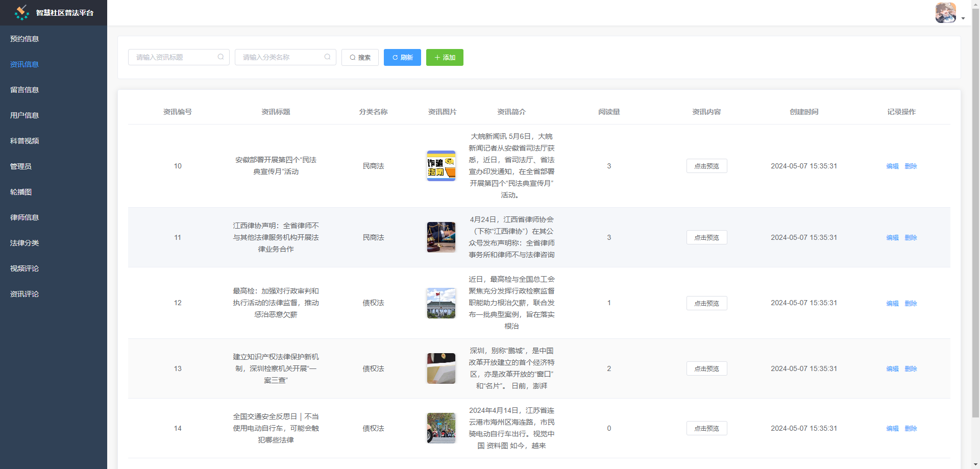The width and height of the screenshot is (980, 469).
Task: Click the magnifier icon in the title search box
Action: [x=220, y=57]
